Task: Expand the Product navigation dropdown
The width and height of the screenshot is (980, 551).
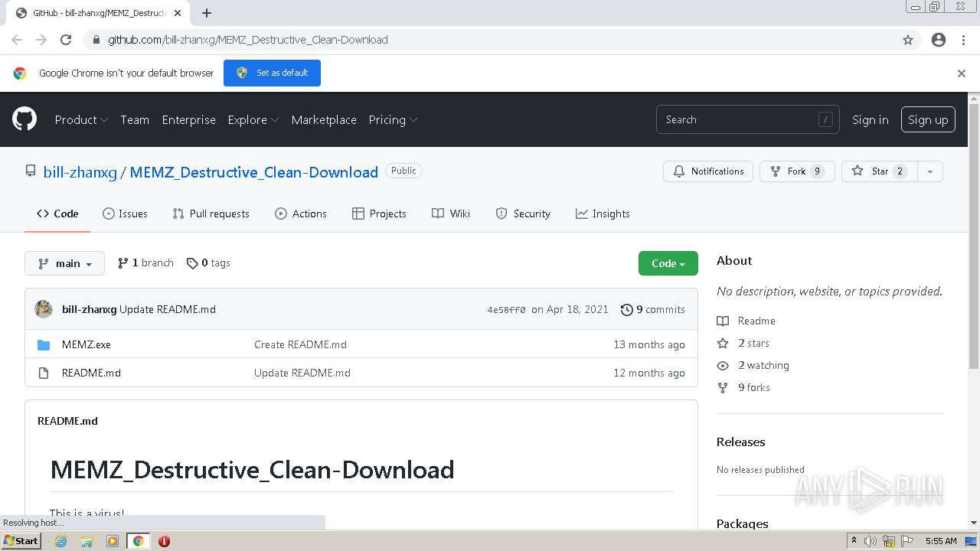Action: [81, 120]
